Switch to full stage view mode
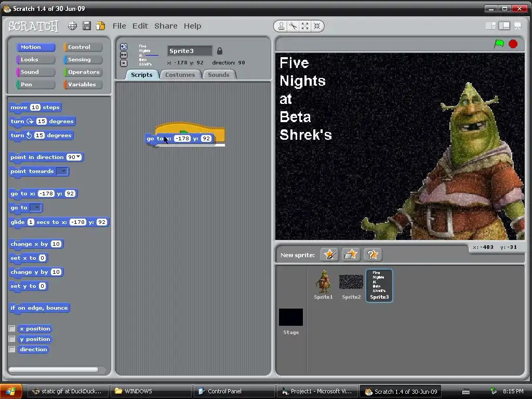The height and width of the screenshot is (399, 532). point(504,26)
